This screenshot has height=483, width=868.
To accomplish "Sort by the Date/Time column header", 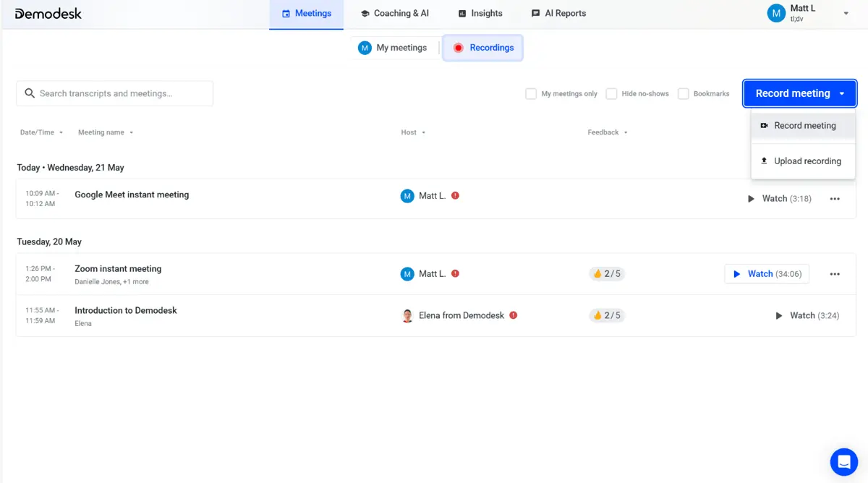I will pyautogui.click(x=42, y=132).
